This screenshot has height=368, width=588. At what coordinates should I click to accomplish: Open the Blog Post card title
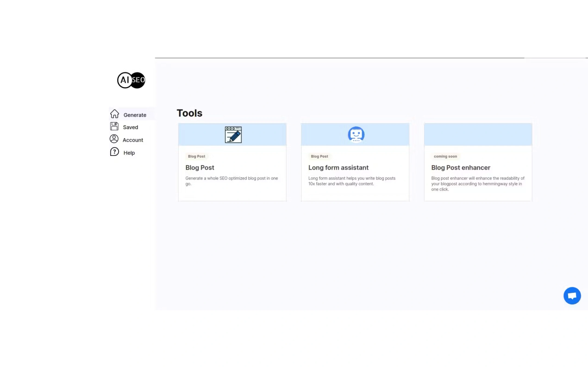[x=200, y=168]
